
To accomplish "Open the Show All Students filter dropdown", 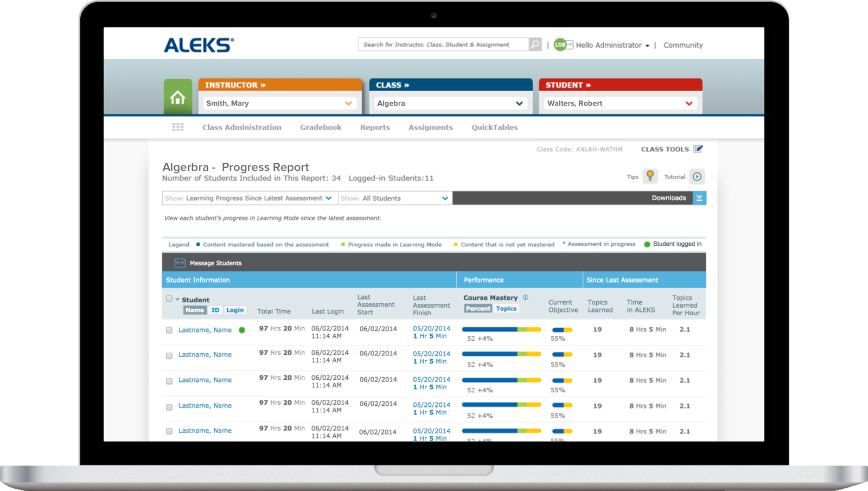I will pyautogui.click(x=395, y=198).
